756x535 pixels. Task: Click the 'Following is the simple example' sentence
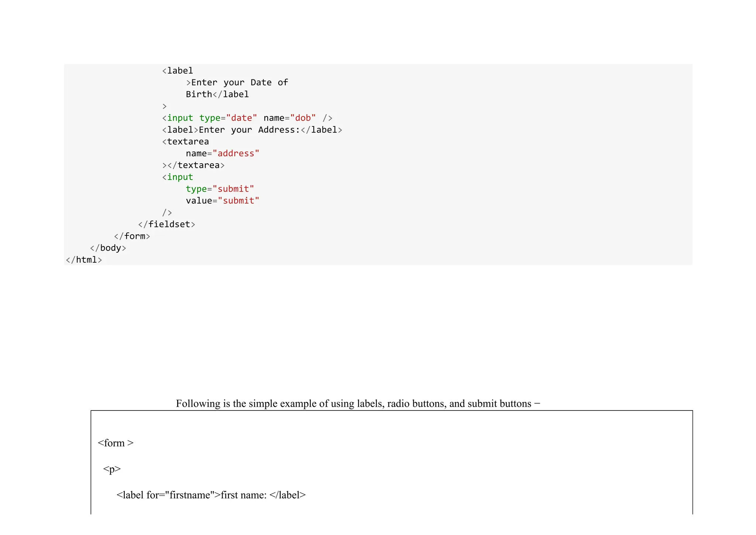point(358,403)
